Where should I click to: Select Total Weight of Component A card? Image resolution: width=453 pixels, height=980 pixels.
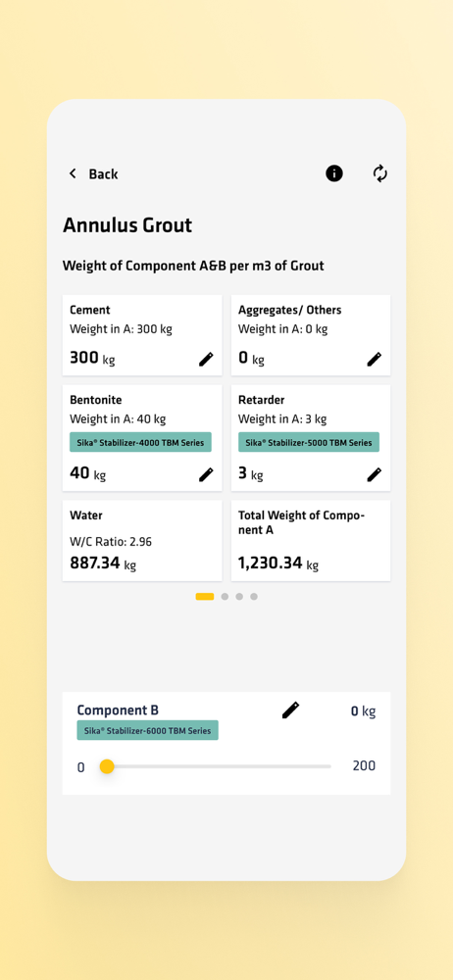311,541
